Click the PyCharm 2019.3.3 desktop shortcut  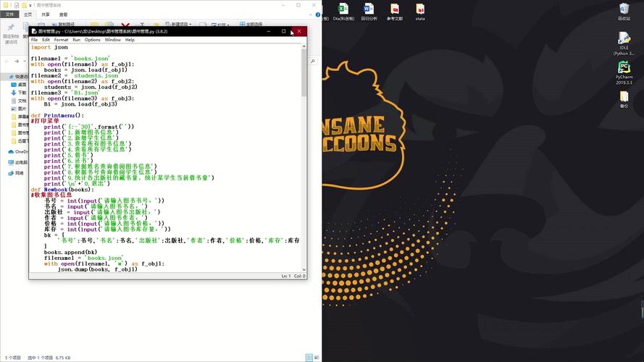[624, 73]
